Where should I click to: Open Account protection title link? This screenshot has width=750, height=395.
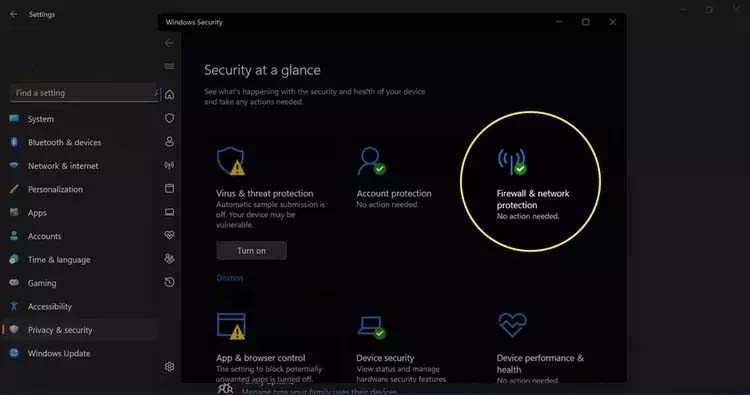click(394, 194)
